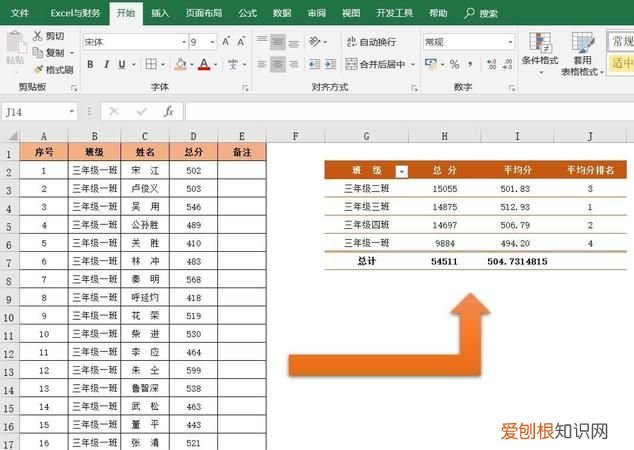Click the Borders grid icon
The image size is (634, 450).
click(x=151, y=64)
